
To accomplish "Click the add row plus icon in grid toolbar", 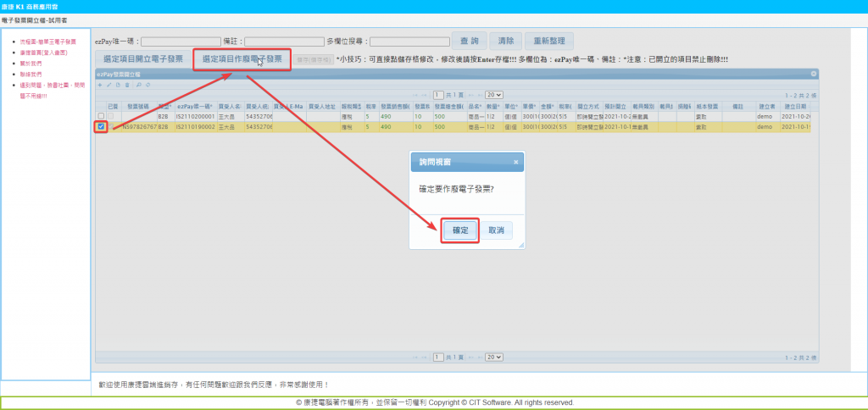I will tap(99, 85).
